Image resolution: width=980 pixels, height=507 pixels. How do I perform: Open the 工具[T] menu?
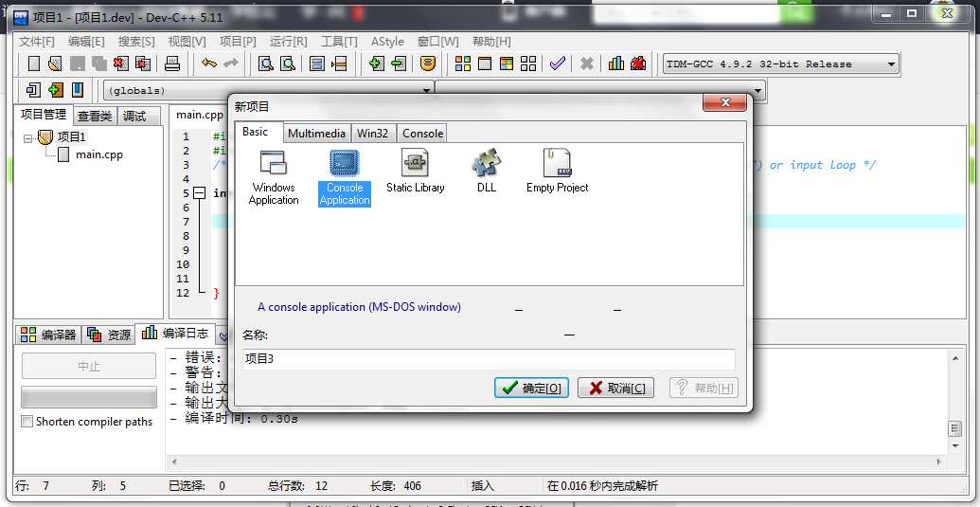click(339, 42)
